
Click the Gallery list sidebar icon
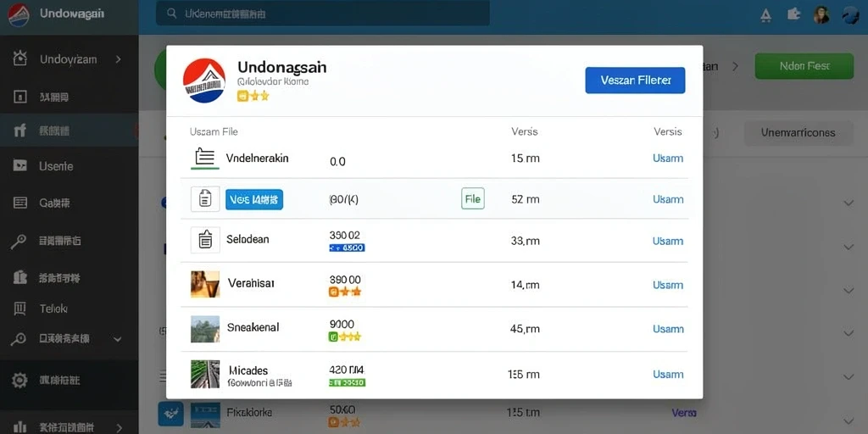coord(20,203)
